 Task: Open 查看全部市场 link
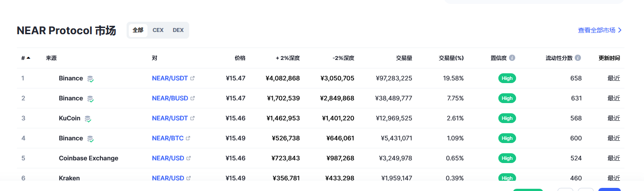coord(600,30)
